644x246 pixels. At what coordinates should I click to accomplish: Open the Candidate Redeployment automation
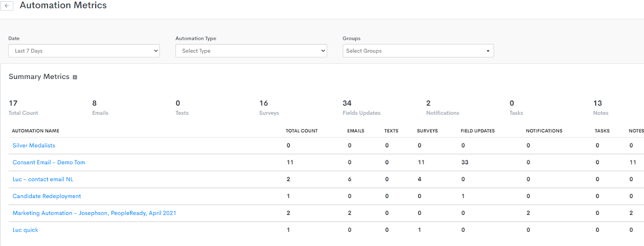[47, 196]
